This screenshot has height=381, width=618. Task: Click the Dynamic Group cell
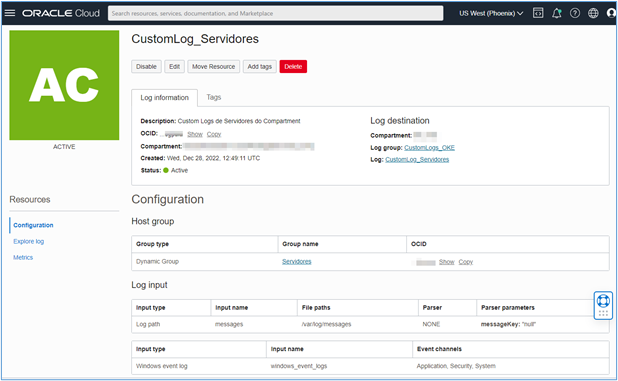pos(157,262)
